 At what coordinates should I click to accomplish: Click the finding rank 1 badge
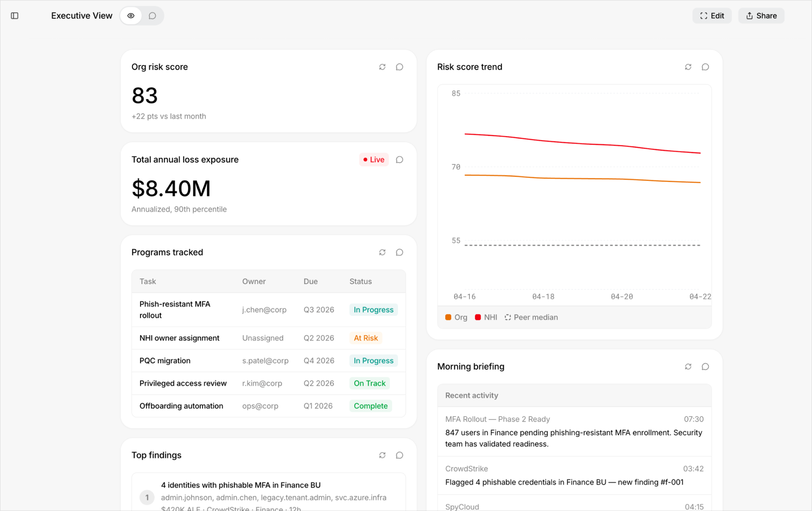pyautogui.click(x=147, y=497)
